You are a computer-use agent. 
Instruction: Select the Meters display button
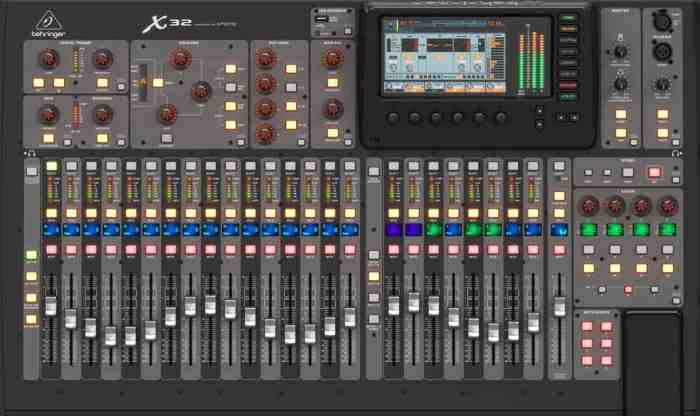(568, 29)
